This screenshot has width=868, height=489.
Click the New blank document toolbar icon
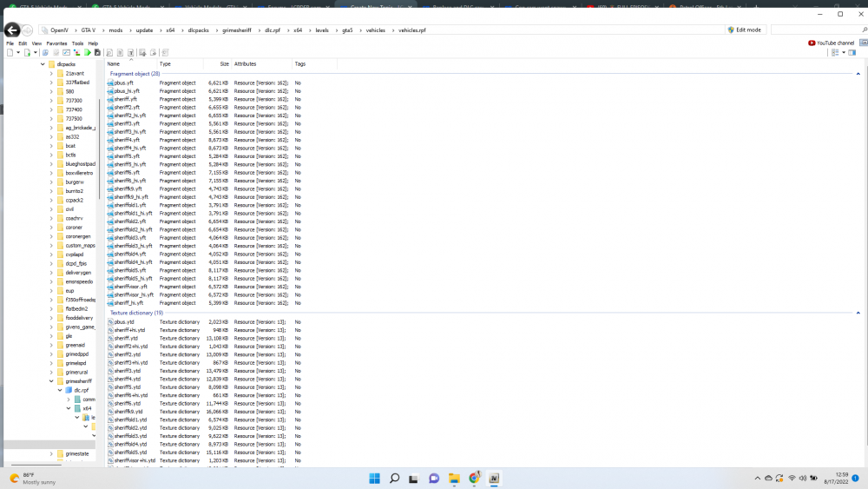point(10,53)
